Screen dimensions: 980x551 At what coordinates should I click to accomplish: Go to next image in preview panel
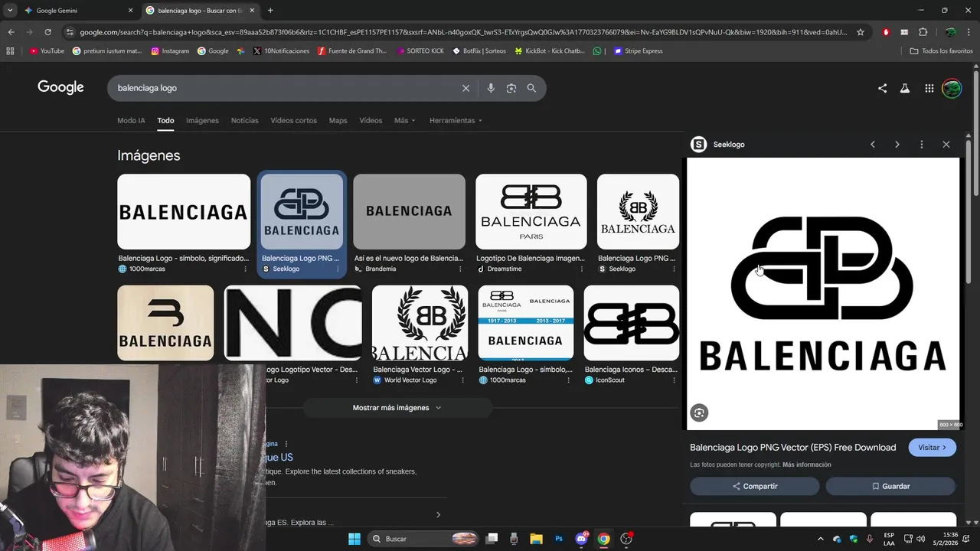click(x=897, y=144)
